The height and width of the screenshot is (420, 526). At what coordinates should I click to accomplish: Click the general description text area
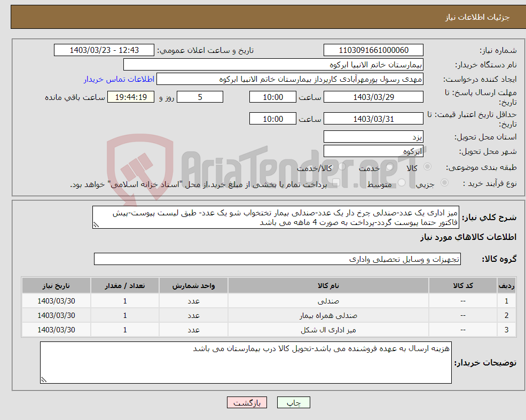tap(276, 217)
